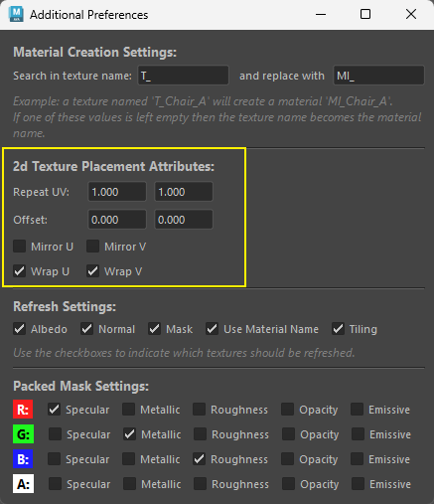Click the 'and replace with' MI_ field

tap(378, 76)
